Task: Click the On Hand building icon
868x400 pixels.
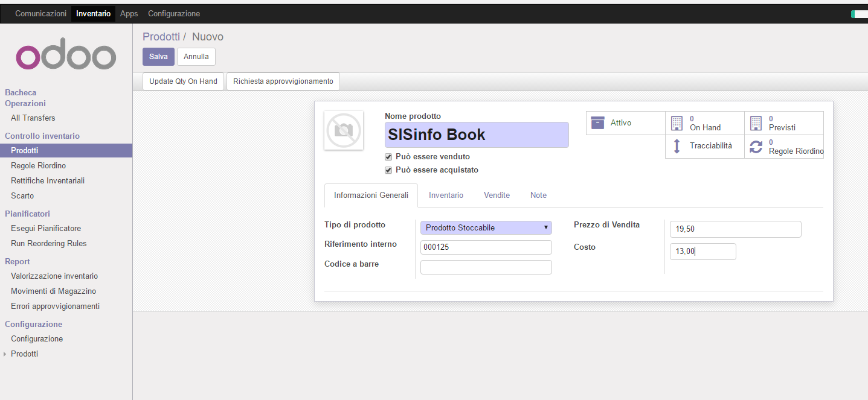Action: click(x=677, y=123)
